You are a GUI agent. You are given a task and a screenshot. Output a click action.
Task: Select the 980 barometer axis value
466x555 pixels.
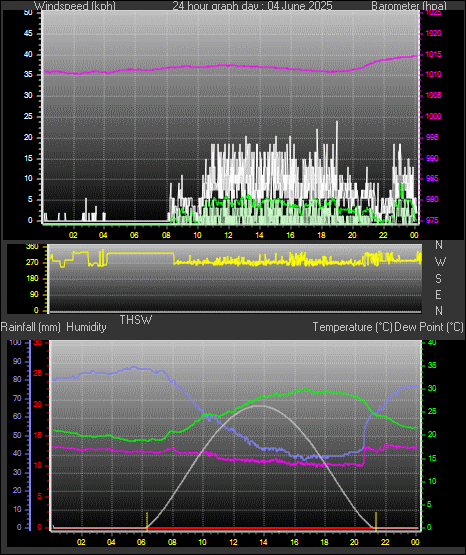(432, 199)
